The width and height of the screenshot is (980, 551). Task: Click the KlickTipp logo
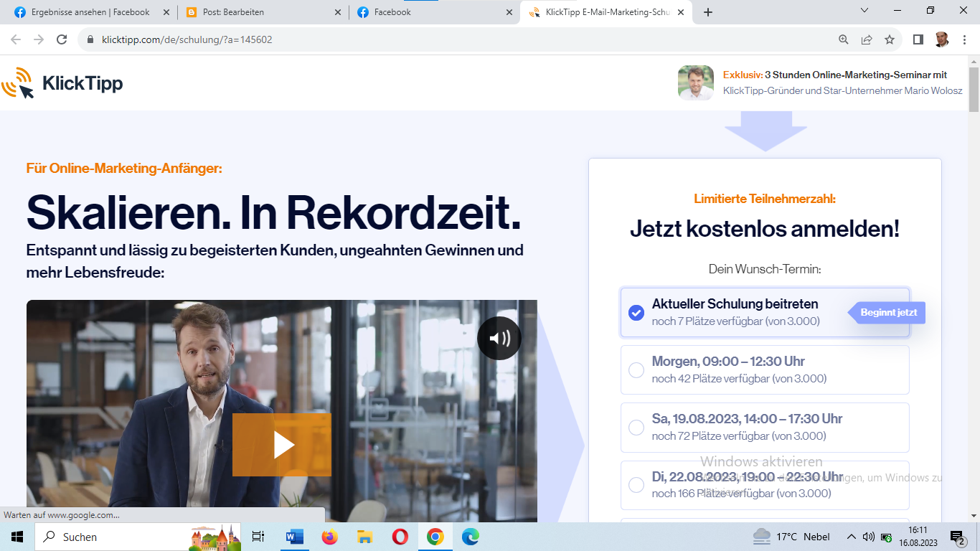click(x=62, y=83)
